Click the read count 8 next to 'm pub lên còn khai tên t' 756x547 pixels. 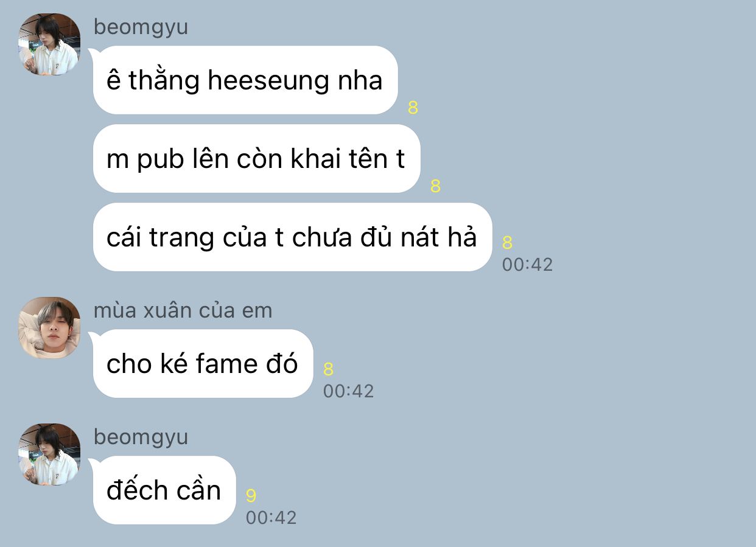coord(435,186)
